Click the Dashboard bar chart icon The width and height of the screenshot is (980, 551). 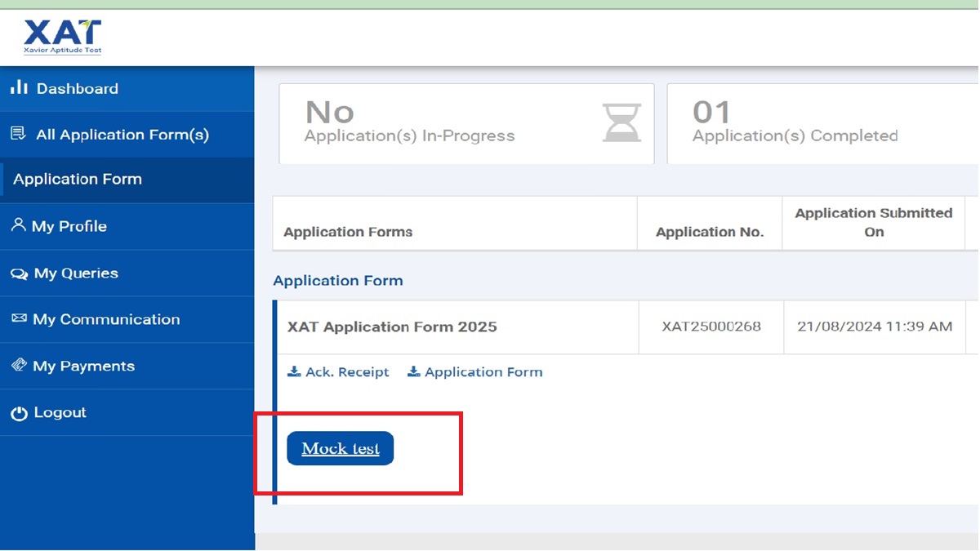click(19, 88)
